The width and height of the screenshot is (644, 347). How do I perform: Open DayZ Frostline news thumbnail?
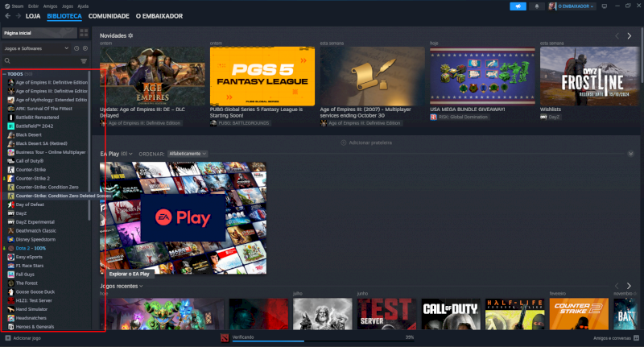(x=590, y=76)
